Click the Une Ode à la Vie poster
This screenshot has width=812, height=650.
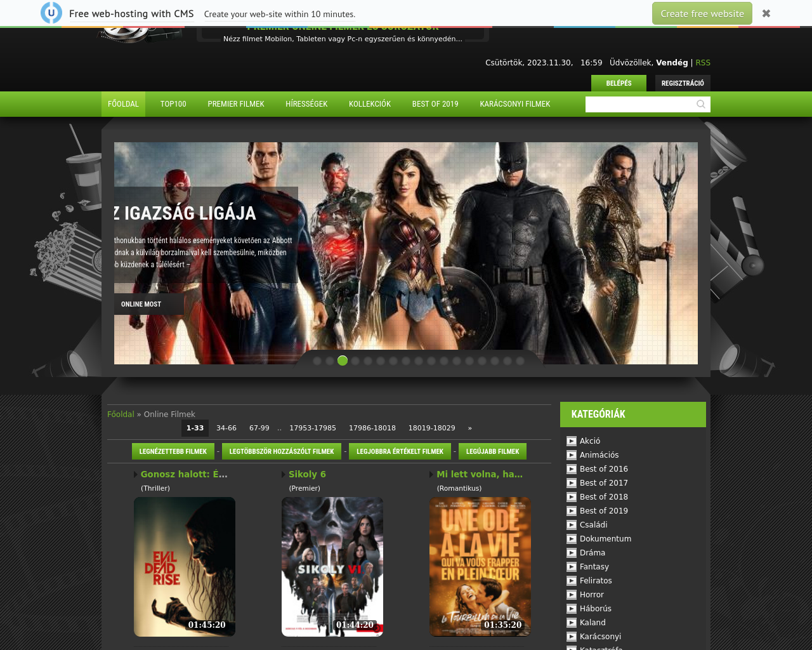(480, 567)
